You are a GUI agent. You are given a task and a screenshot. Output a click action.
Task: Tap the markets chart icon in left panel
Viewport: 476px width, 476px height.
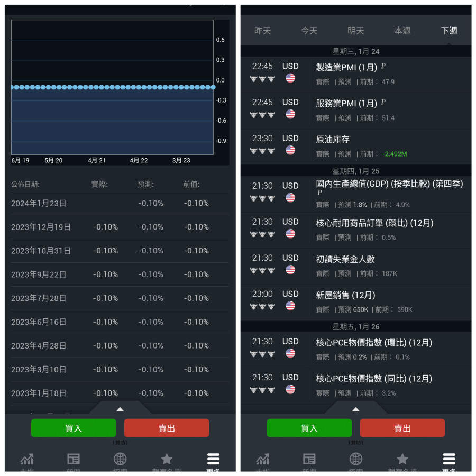click(x=27, y=459)
